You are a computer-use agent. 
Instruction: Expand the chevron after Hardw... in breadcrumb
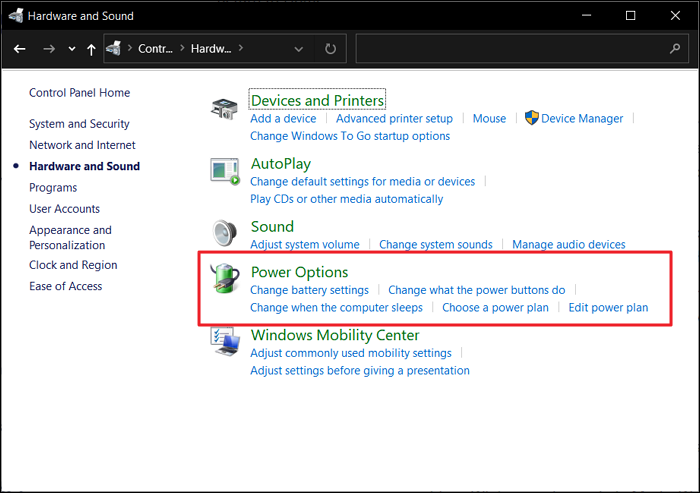click(241, 48)
